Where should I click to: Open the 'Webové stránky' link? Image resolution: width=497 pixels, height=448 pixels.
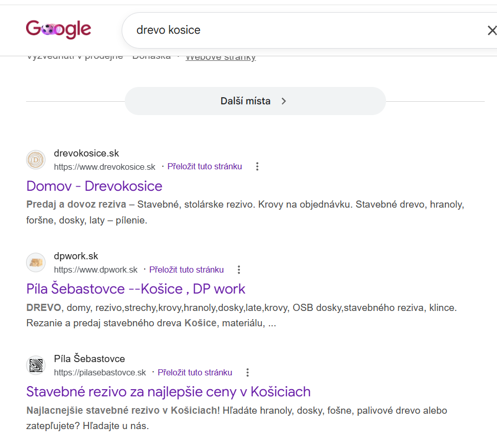(220, 57)
